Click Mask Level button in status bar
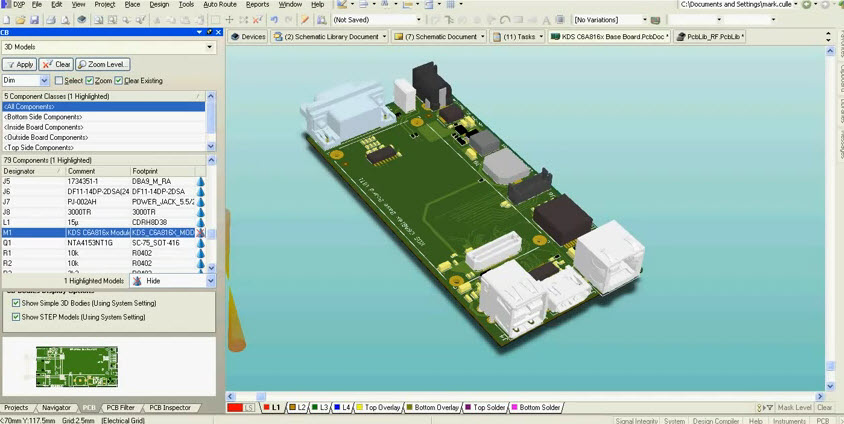844x424 pixels. point(794,407)
